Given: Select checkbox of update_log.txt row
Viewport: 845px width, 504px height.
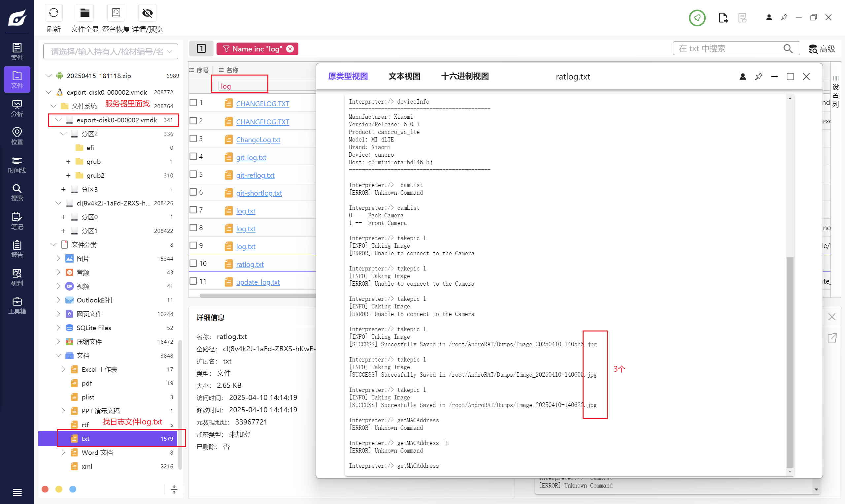Looking at the screenshot, I should tap(193, 281).
